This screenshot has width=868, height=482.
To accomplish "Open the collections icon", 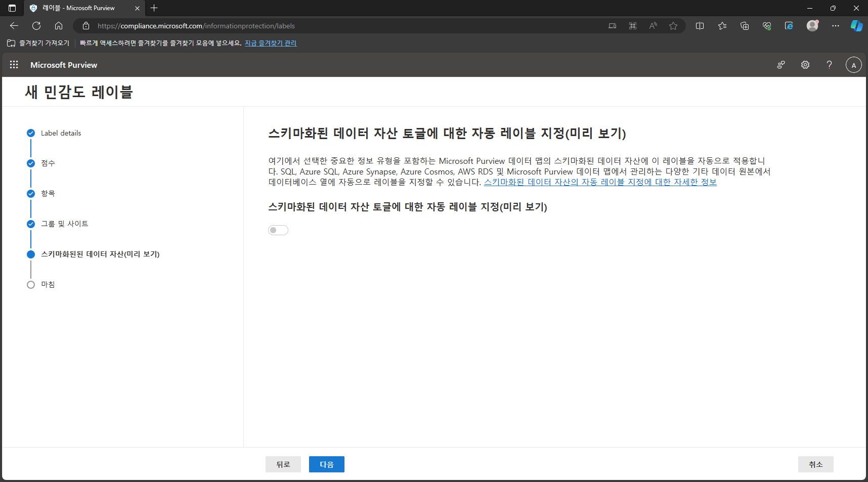I will point(745,26).
